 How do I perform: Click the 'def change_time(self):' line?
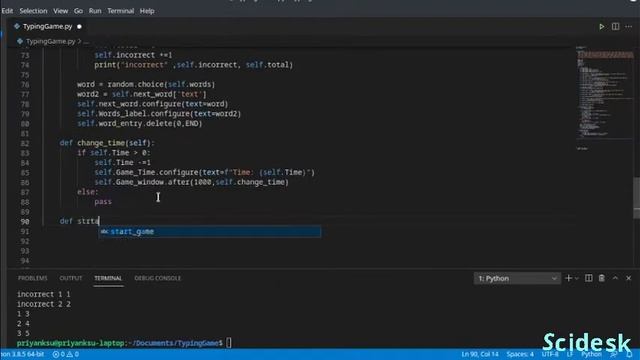click(107, 143)
